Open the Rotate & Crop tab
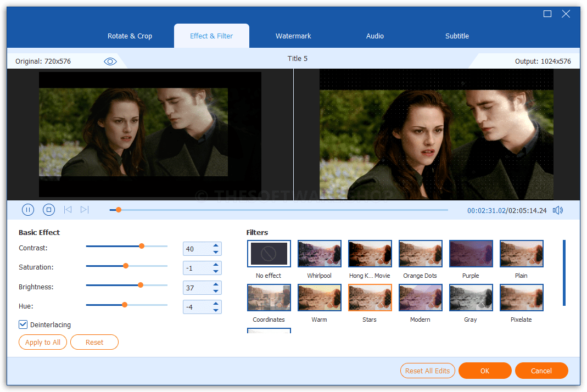The image size is (587, 392). coord(130,36)
